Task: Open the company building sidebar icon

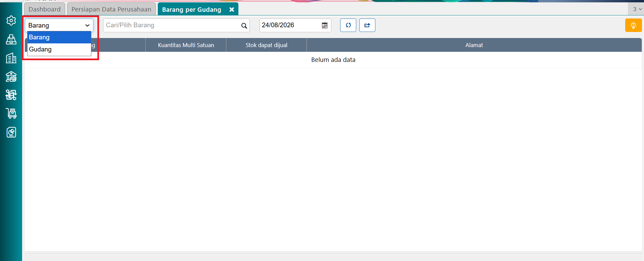Action: click(11, 58)
